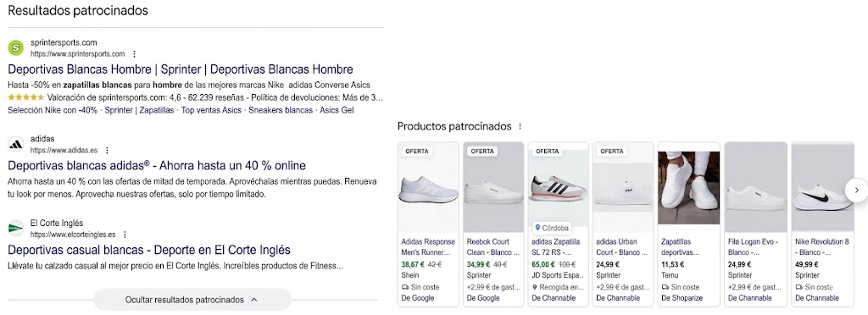
Task: Open options menu beside Productos patrocinados
Action: pos(520,126)
